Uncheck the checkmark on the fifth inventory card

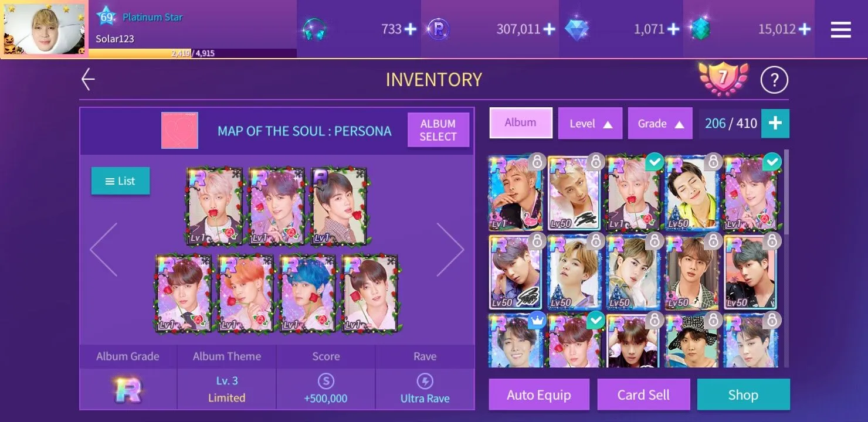click(772, 161)
